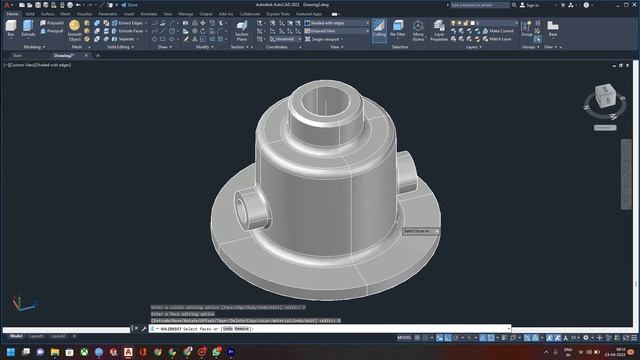The image size is (640, 360).
Task: Click the Autodesk App Store cart icon
Action: [563, 5]
